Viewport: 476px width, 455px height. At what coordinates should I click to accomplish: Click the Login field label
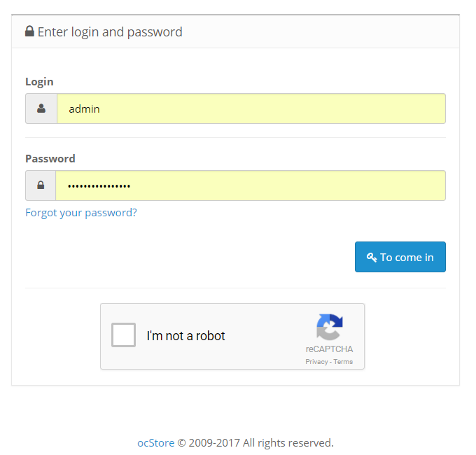[39, 82]
